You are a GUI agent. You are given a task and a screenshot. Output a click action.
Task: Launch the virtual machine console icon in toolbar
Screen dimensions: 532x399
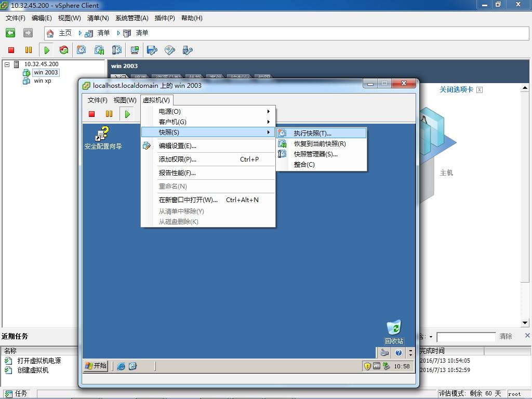[135, 50]
